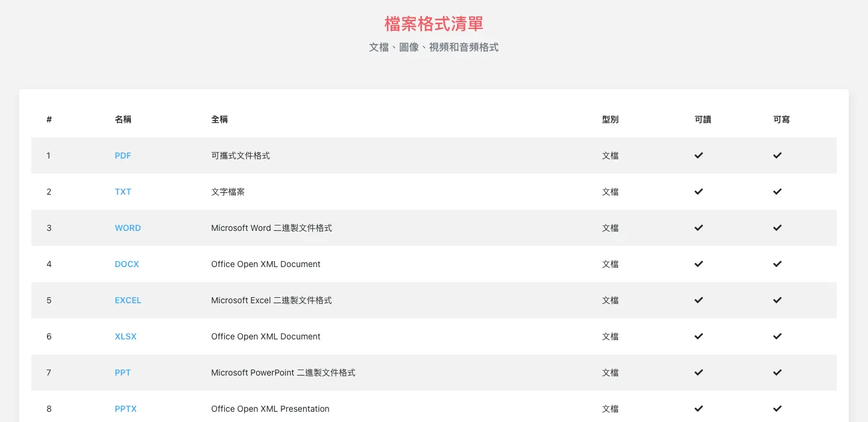
Task: Click the 全稱 column header
Action: pos(219,119)
